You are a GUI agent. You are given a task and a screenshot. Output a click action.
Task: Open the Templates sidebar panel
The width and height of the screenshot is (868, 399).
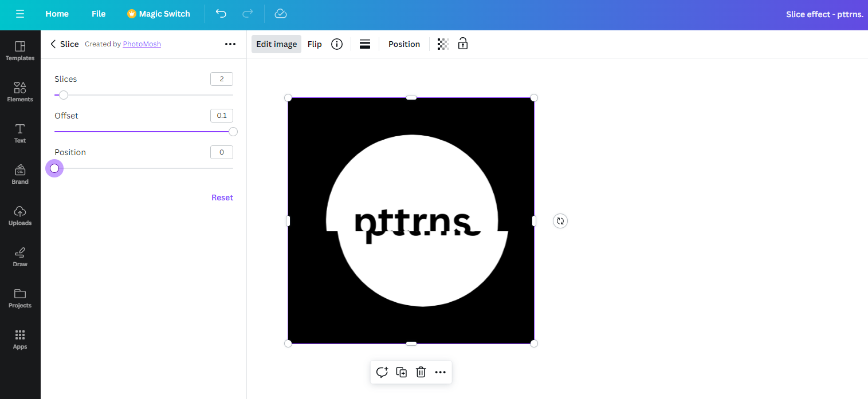(x=20, y=51)
